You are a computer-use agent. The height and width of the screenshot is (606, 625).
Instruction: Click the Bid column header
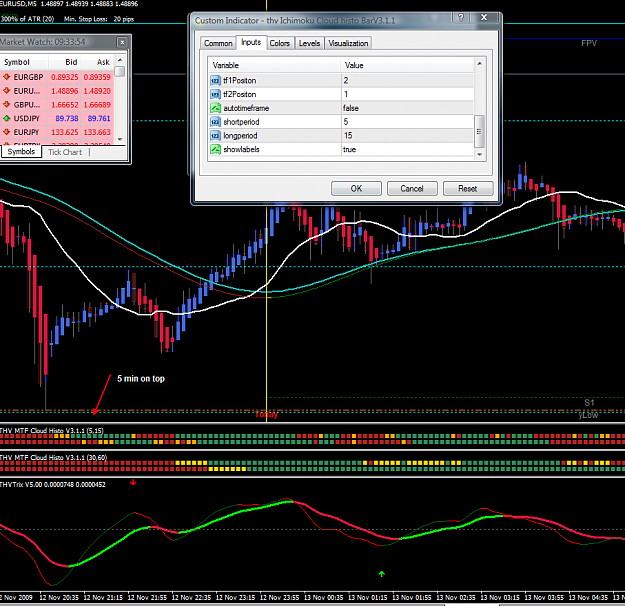pos(65,62)
